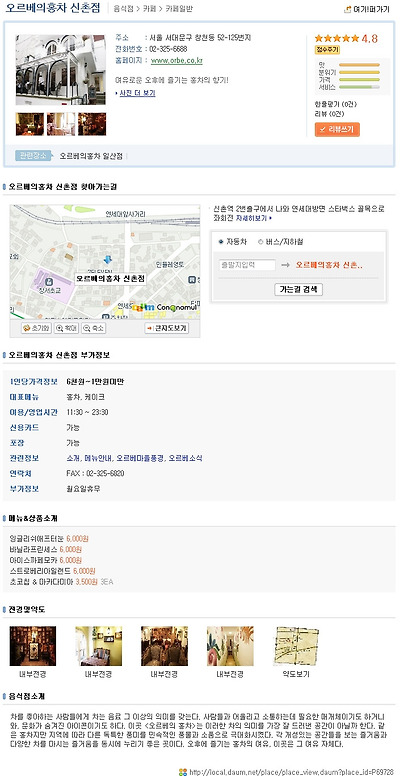Open the 자세히보기 directions link
Screen dimensions: 400x776
253,218
